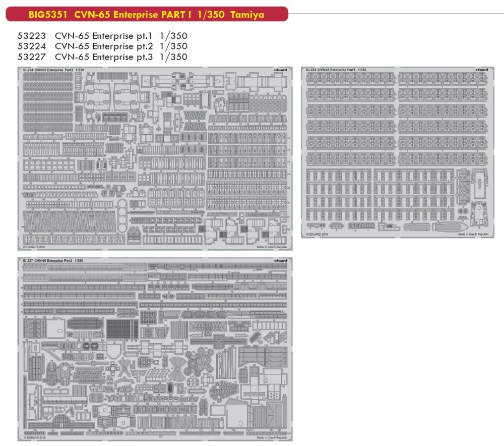Click the © EDUARD 2018 text on Part2 sheet
The height and width of the screenshot is (446, 504).
point(34,247)
